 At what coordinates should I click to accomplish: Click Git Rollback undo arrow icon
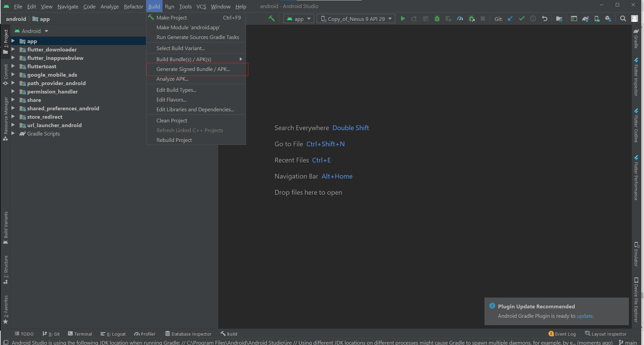point(544,19)
